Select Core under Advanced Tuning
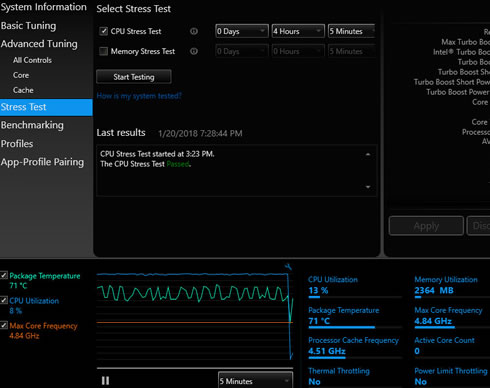This screenshot has height=388, width=490. pos(21,75)
